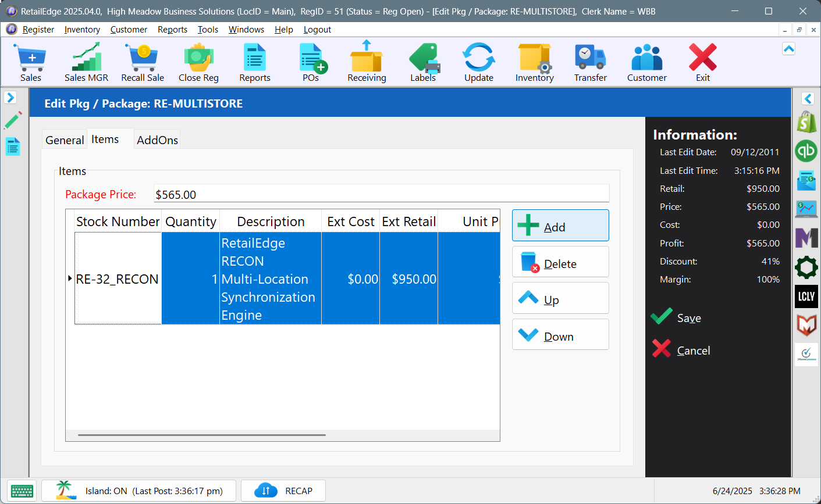Image resolution: width=821 pixels, height=504 pixels.
Task: Click the items grid horizontal scrollbar
Action: (201, 435)
